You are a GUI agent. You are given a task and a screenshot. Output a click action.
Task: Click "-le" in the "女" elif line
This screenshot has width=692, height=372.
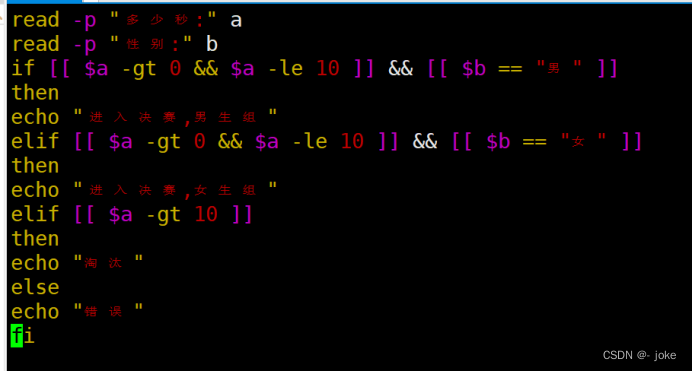pos(310,142)
